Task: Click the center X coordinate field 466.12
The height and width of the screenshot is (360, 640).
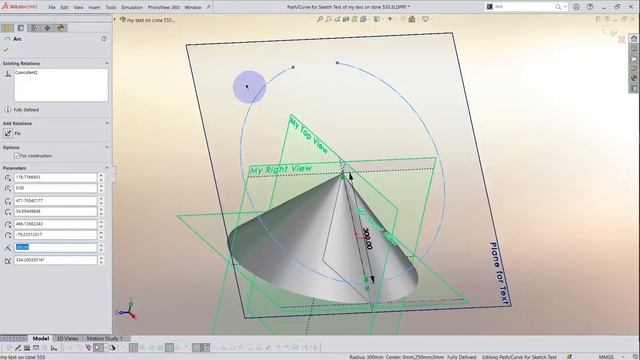Action: coord(56,224)
